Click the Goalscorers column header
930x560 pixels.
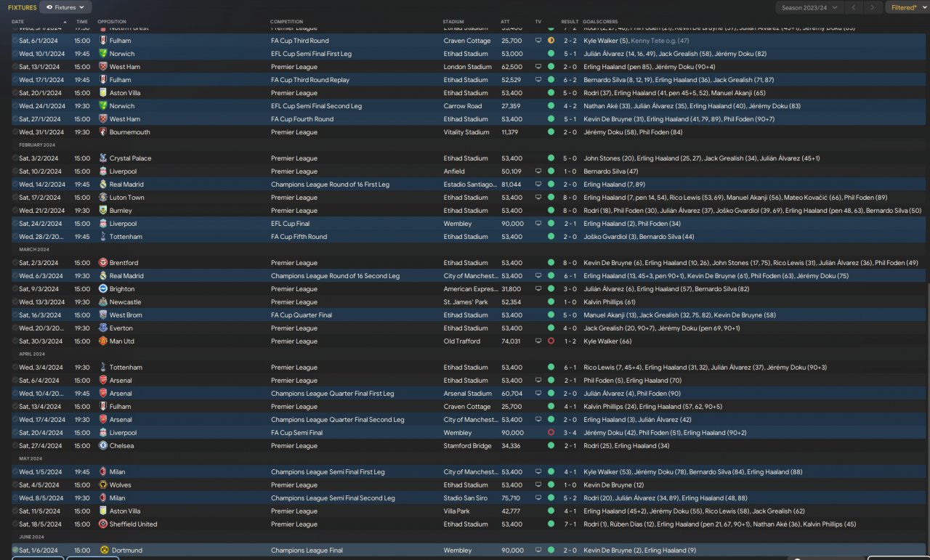(600, 22)
